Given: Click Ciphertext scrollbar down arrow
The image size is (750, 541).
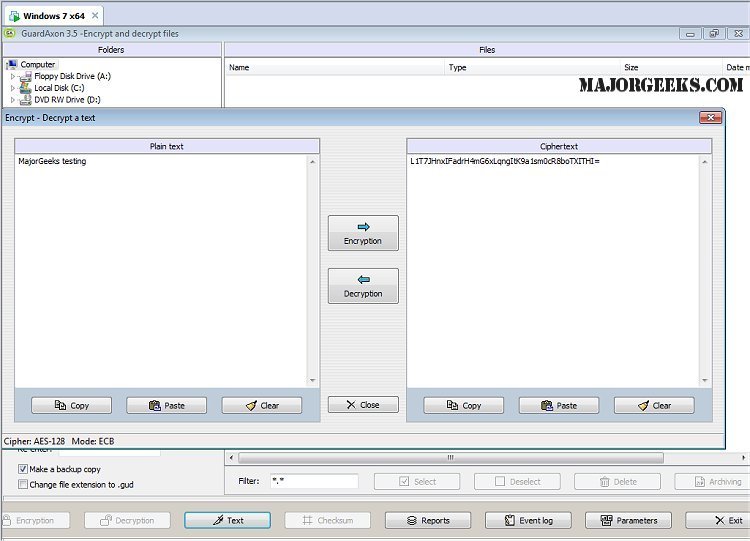Looking at the screenshot, I should click(705, 380).
